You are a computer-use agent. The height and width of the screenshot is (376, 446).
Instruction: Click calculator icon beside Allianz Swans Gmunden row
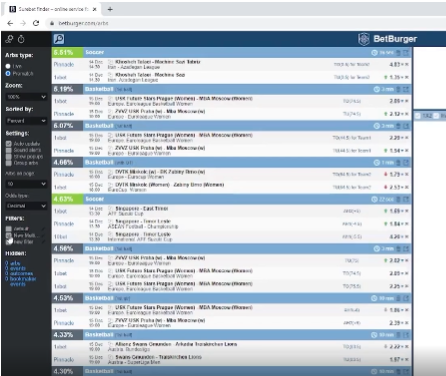111,344
